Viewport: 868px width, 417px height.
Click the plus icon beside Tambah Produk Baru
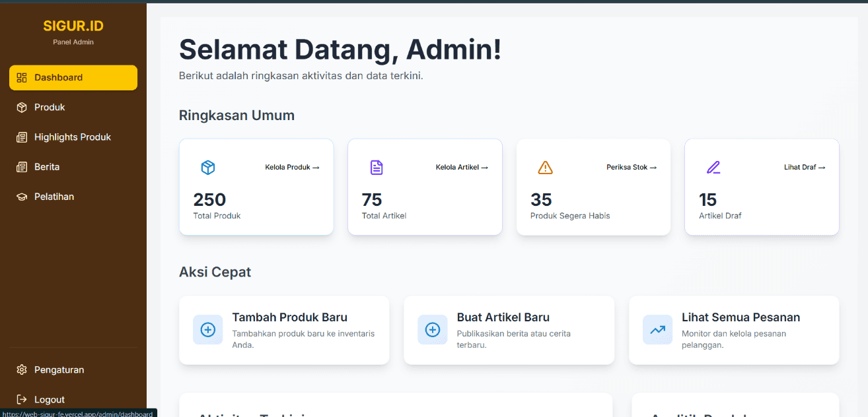pyautogui.click(x=207, y=329)
